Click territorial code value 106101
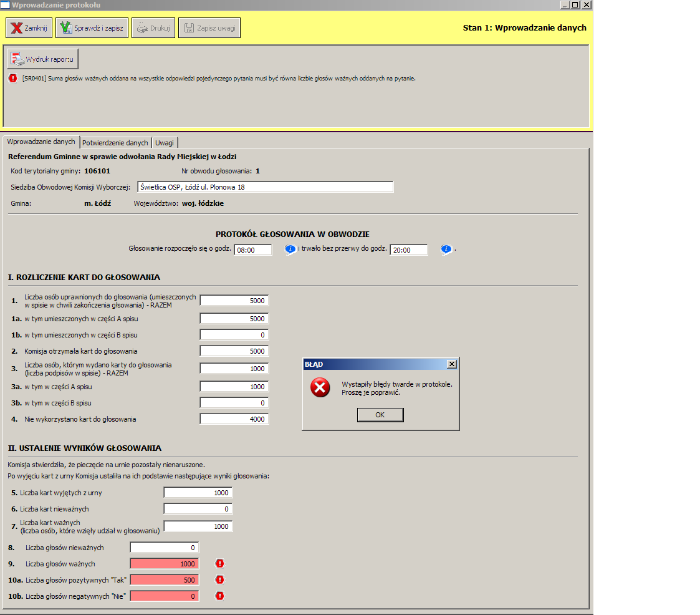This screenshot has width=700, height=615. tap(97, 171)
